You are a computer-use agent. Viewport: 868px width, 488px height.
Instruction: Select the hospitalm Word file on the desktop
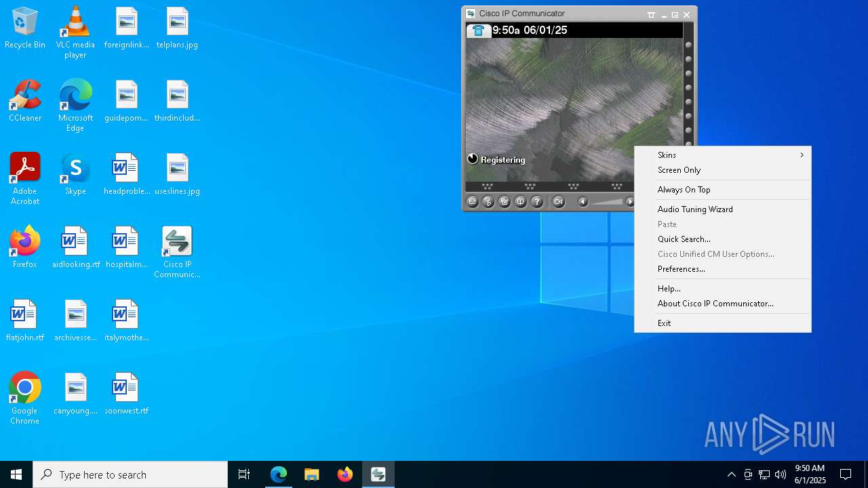(126, 248)
